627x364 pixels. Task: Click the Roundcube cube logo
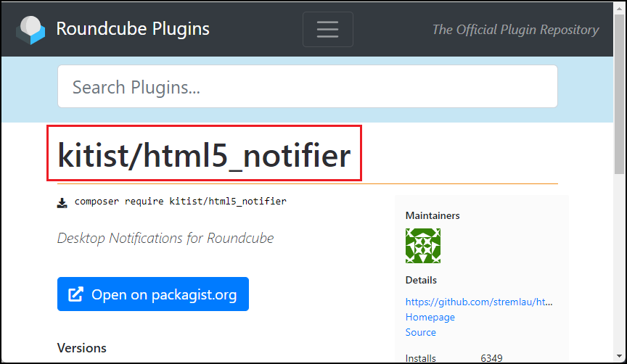click(30, 30)
